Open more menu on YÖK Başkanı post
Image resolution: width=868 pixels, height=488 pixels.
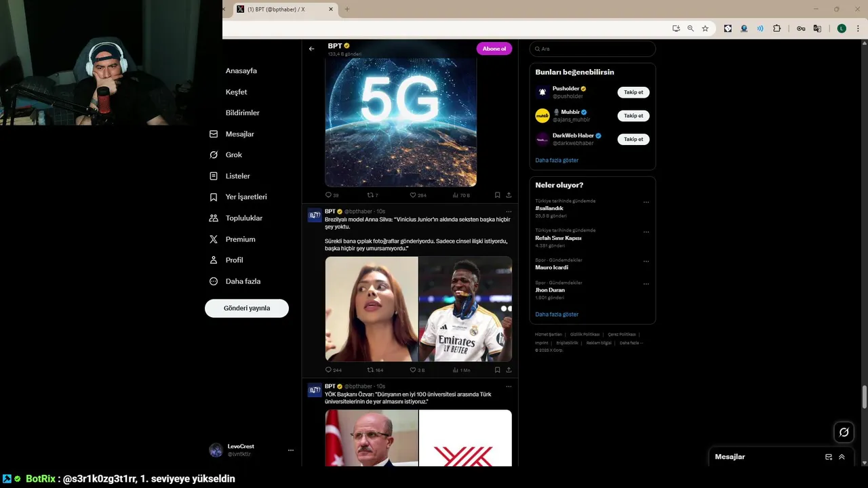coord(509,386)
